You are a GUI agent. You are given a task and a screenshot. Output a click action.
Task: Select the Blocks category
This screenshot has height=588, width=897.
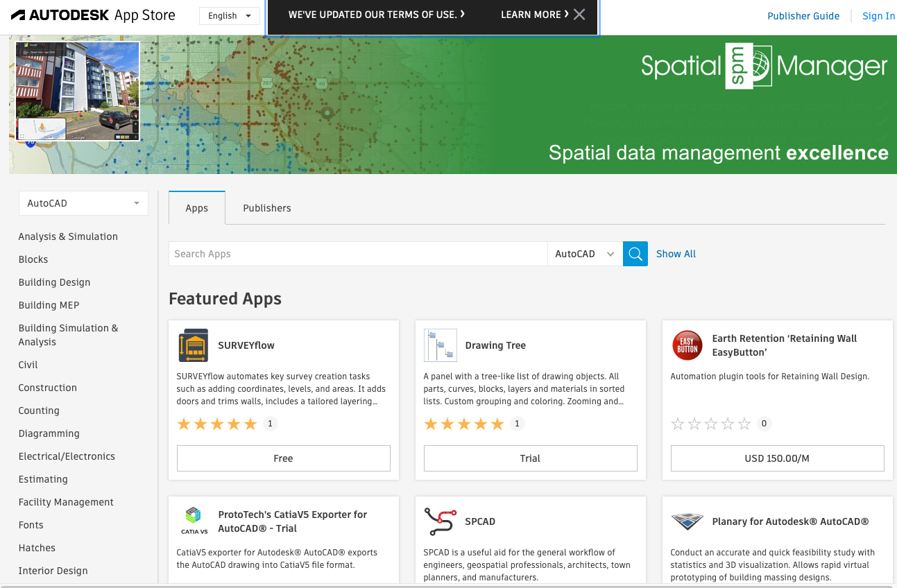coord(33,259)
